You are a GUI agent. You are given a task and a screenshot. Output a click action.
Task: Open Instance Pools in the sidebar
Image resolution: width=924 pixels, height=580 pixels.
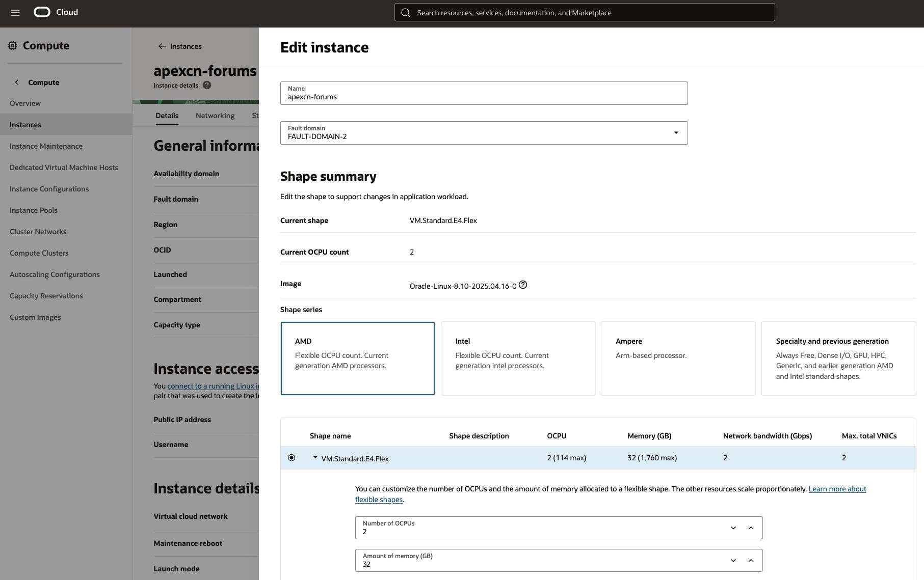click(x=33, y=210)
